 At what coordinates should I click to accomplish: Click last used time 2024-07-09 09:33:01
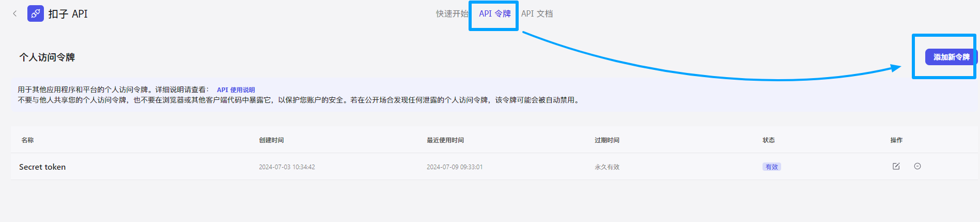click(x=455, y=167)
